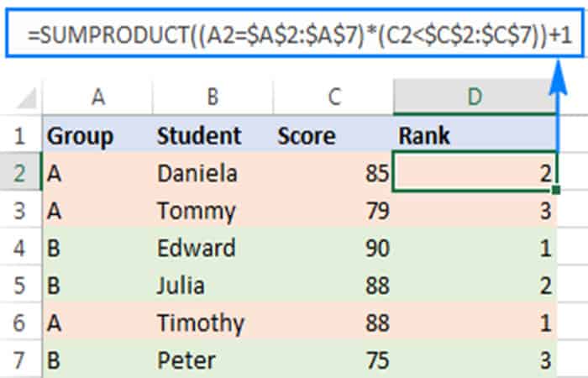
Task: Select Tommy's rank cell
Action: pos(475,210)
